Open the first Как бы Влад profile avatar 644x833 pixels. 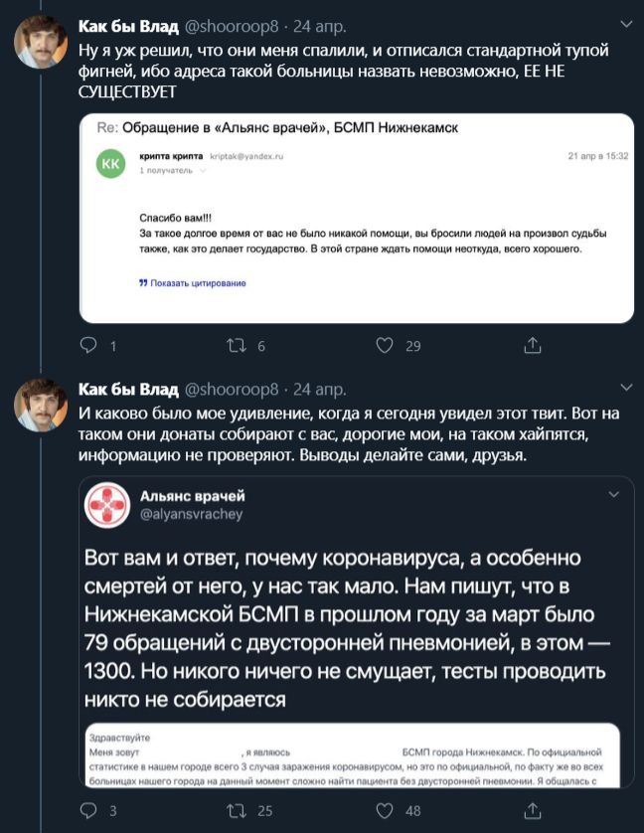[41, 42]
